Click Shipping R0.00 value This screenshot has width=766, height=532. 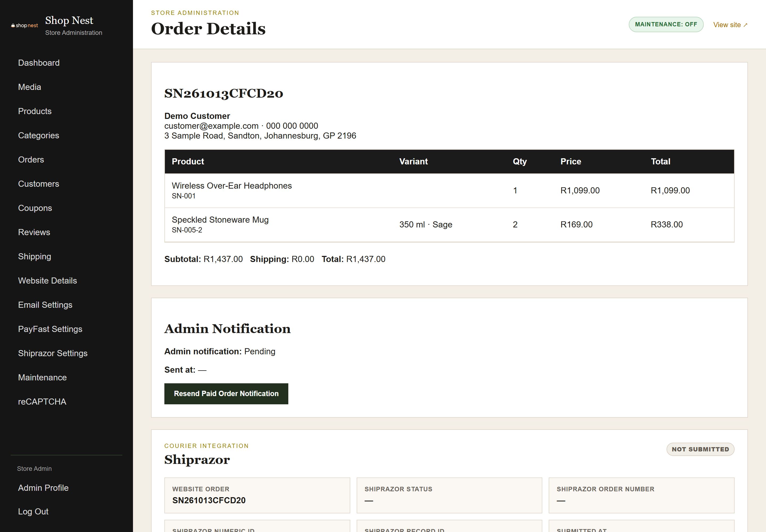[x=303, y=259]
